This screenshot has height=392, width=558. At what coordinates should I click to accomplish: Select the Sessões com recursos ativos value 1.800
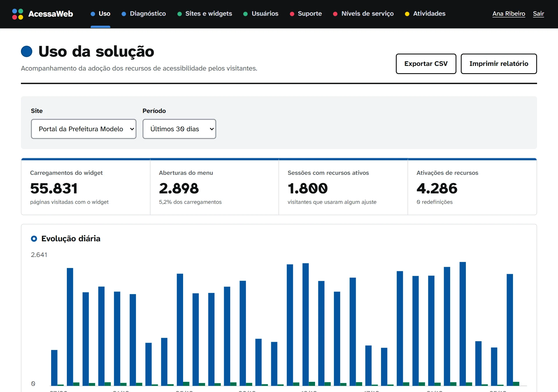pos(307,188)
